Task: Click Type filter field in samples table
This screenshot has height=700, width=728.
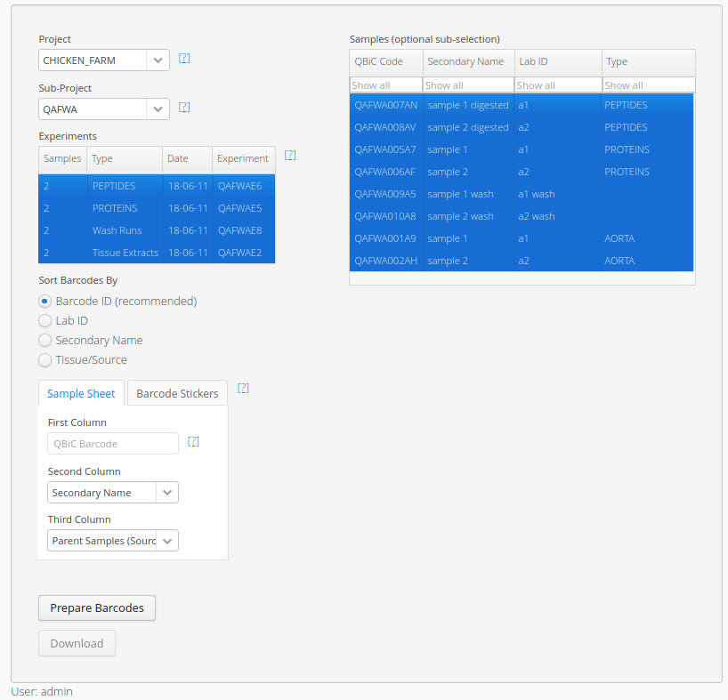Action: 649,85
